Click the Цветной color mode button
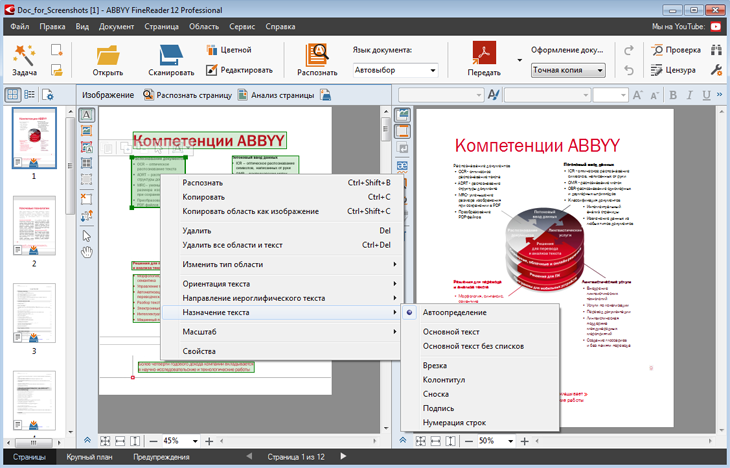 click(x=229, y=50)
